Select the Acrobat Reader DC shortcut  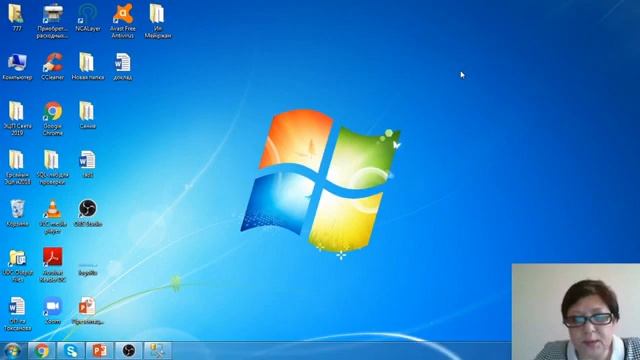(x=53, y=265)
